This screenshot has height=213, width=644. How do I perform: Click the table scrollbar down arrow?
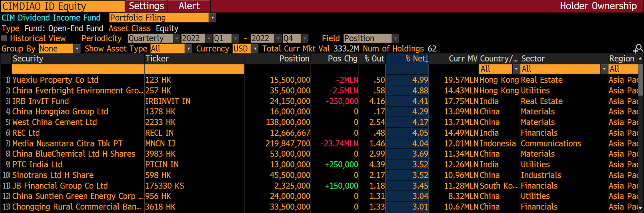[x=640, y=208]
